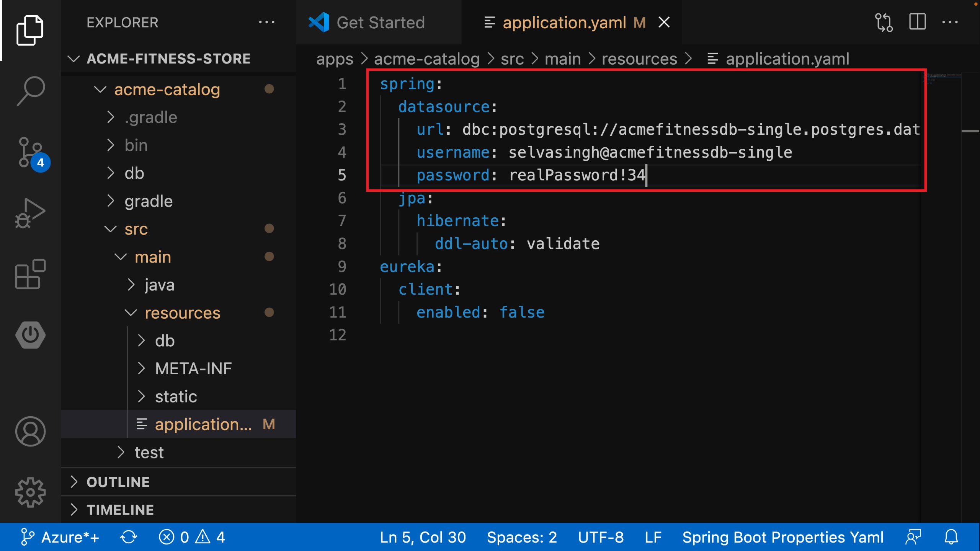Open the Spring Boot Dashboard icon
Screen dimensions: 980x551
31,335
